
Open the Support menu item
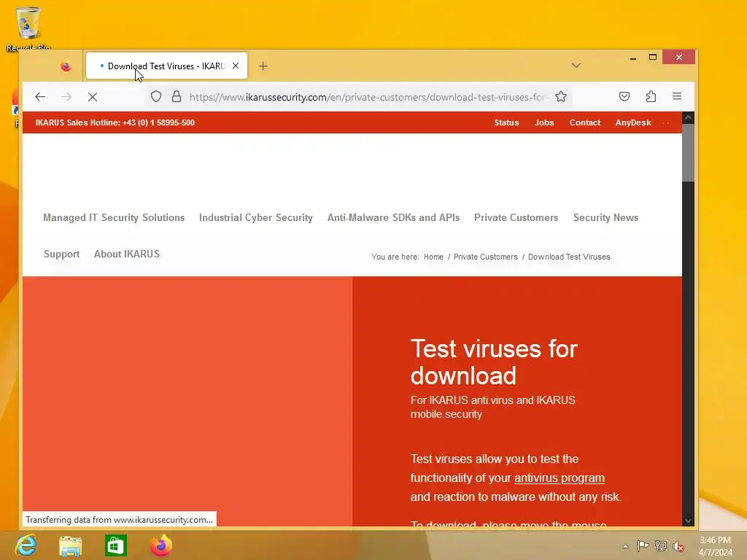coord(61,254)
